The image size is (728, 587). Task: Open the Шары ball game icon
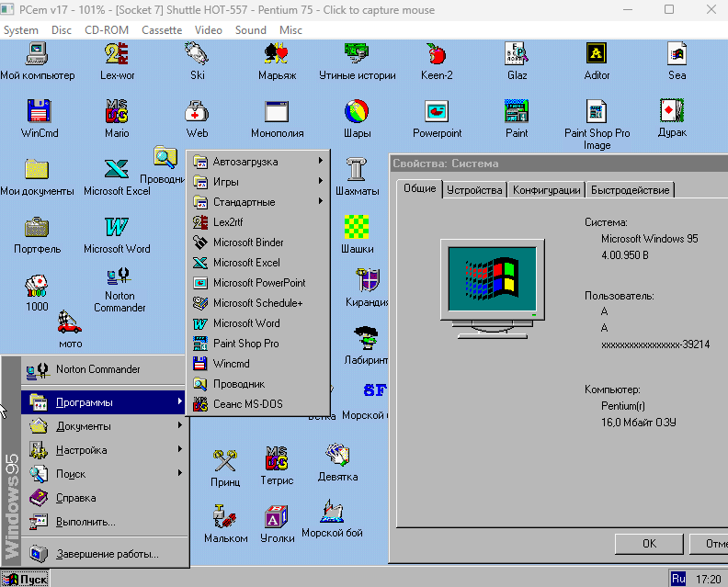pyautogui.click(x=357, y=114)
